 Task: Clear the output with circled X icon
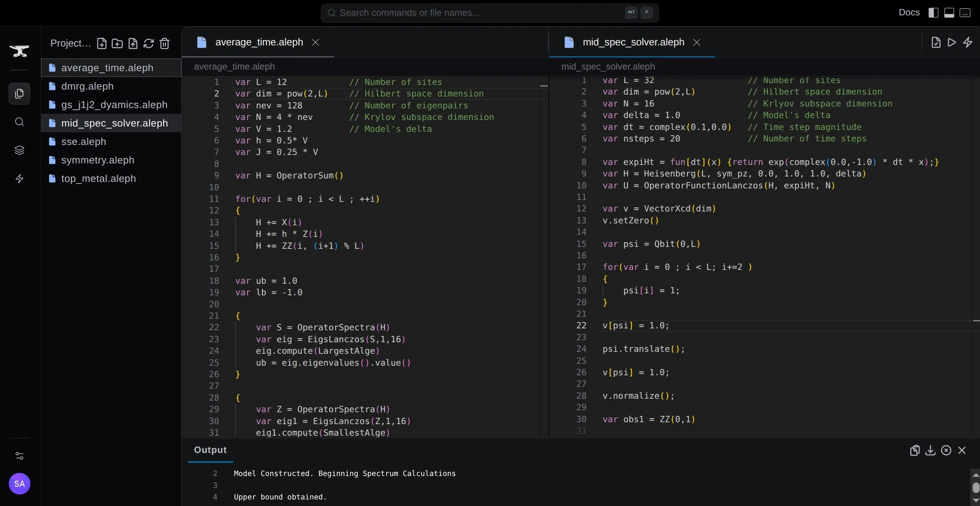tap(946, 450)
